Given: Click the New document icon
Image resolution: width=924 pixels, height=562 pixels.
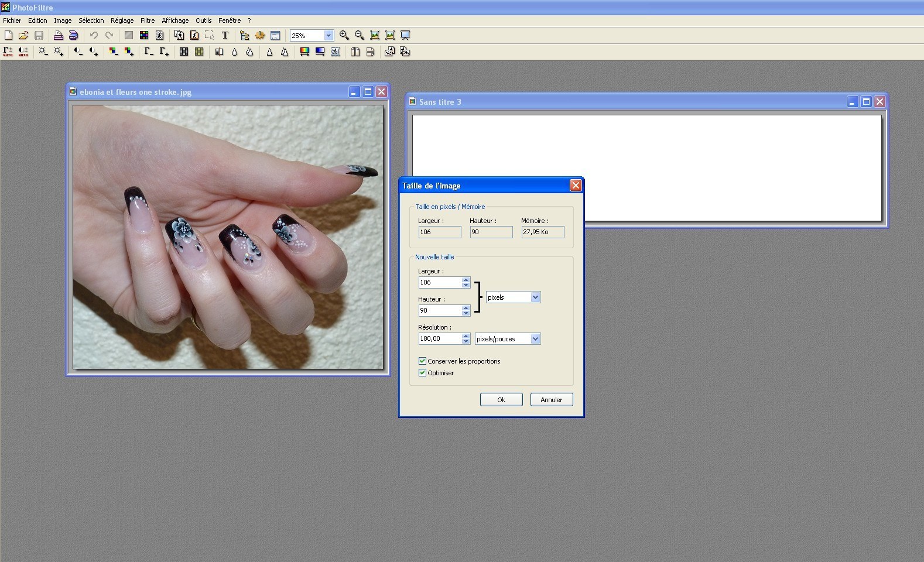Looking at the screenshot, I should point(8,36).
